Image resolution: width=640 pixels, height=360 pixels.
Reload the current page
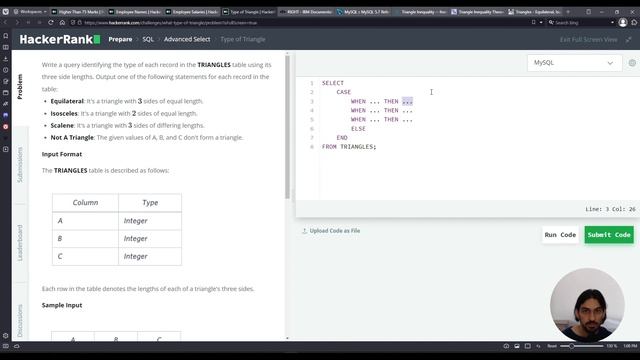click(51, 22)
